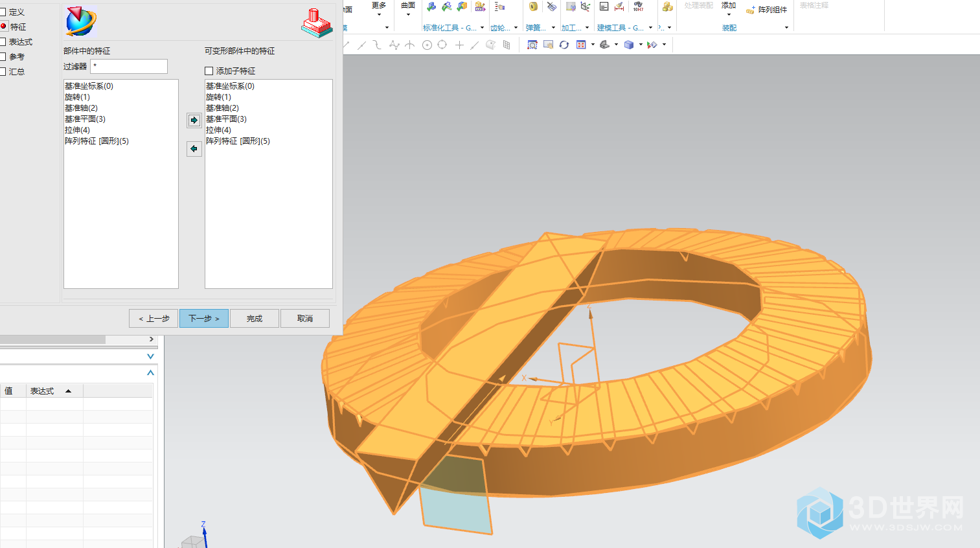Click the 值 column header
This screenshot has height=548, width=980.
13,391
